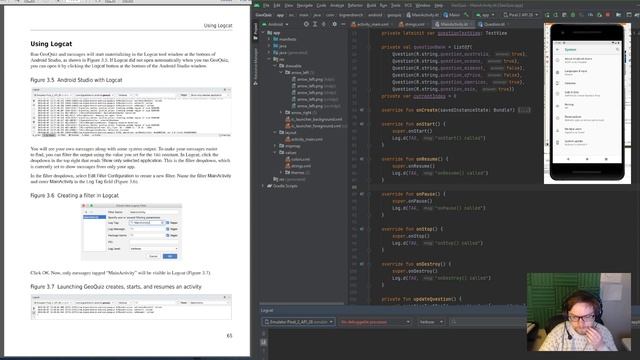Image resolution: width=640 pixels, height=360 pixels.
Task: Expand the mipmap folder
Action: pos(276,146)
